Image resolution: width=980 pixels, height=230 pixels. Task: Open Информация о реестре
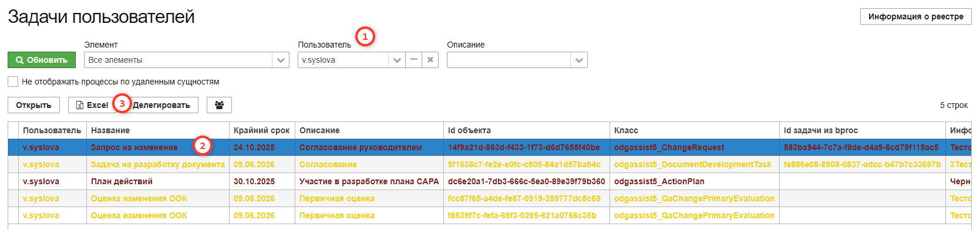click(915, 16)
